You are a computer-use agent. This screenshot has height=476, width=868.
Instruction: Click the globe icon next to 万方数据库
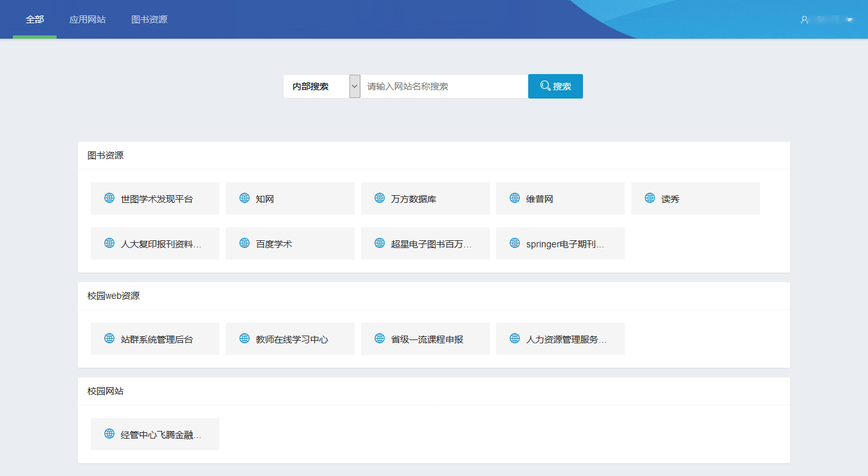point(380,198)
